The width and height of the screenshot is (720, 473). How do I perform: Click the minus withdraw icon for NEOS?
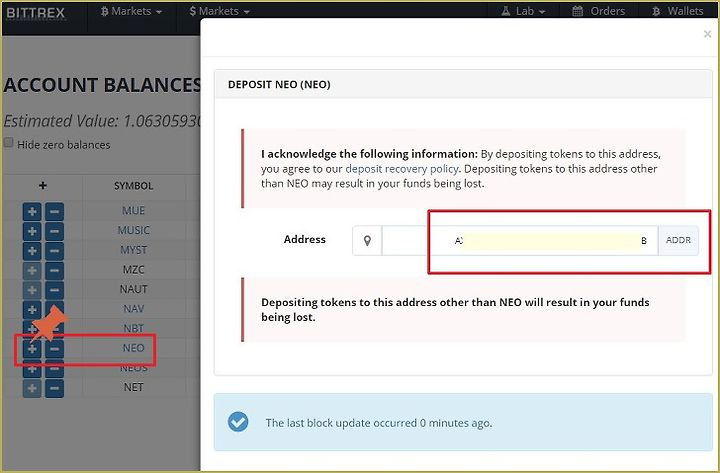pyautogui.click(x=54, y=370)
